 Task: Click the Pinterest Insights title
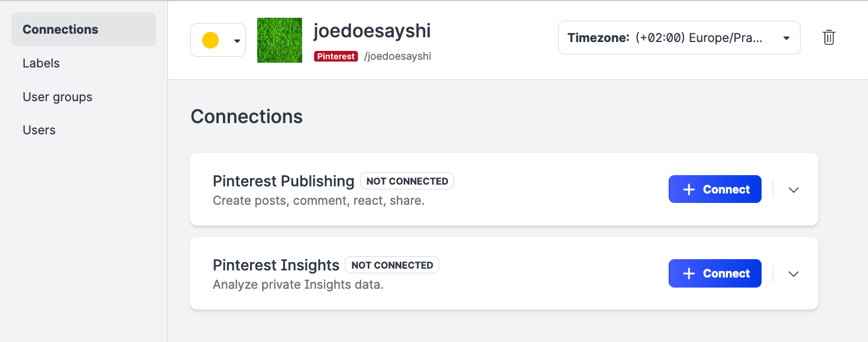click(x=276, y=265)
